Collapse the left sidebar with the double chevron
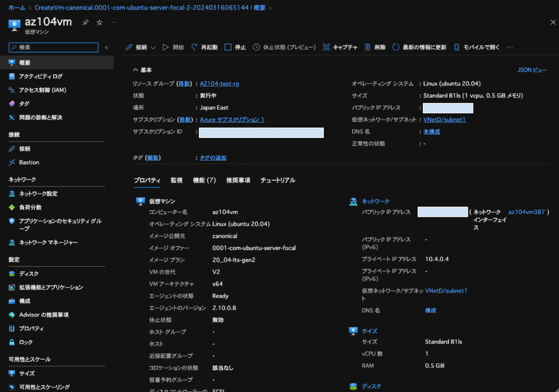The height and width of the screenshot is (392, 559). pos(107,47)
